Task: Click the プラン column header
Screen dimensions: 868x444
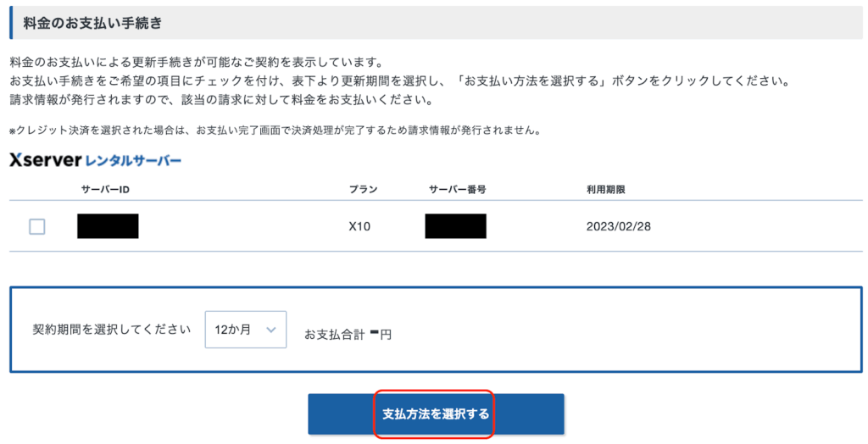Action: [x=363, y=189]
